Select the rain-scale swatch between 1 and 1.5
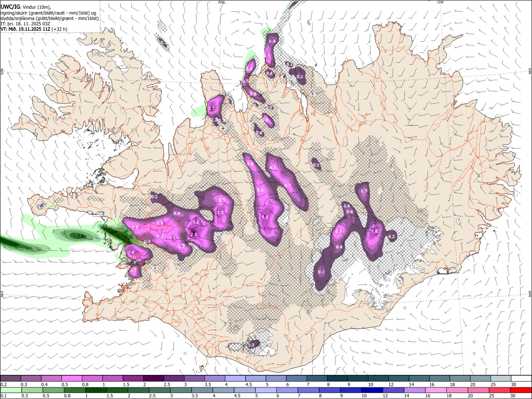Screen dimensions: 532x399 click(96, 390)
